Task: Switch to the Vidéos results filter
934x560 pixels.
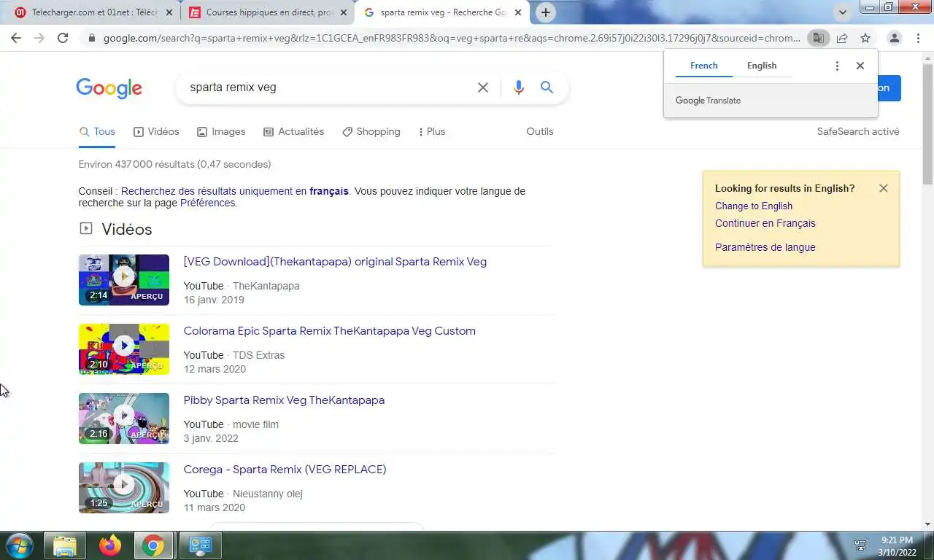Action: coord(156,132)
